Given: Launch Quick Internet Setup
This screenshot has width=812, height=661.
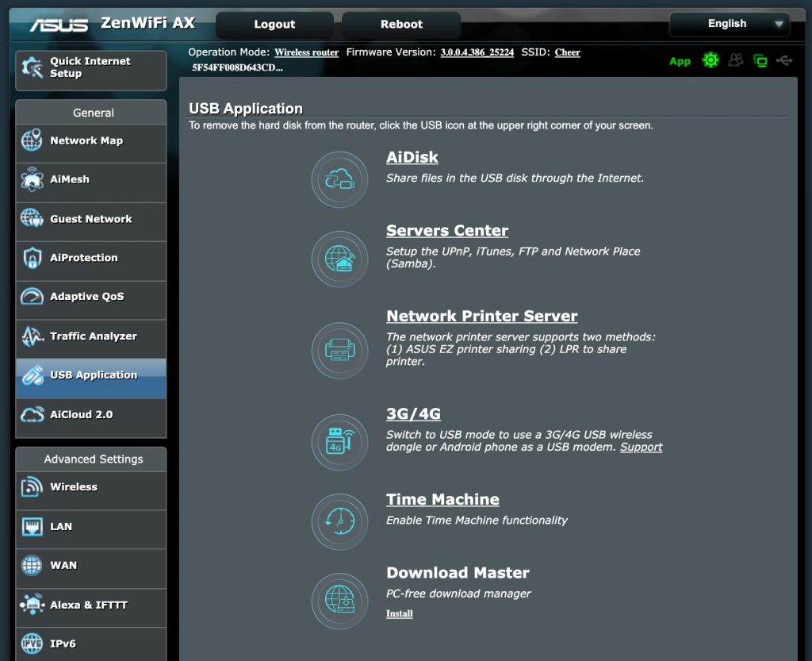Looking at the screenshot, I should pyautogui.click(x=91, y=71).
